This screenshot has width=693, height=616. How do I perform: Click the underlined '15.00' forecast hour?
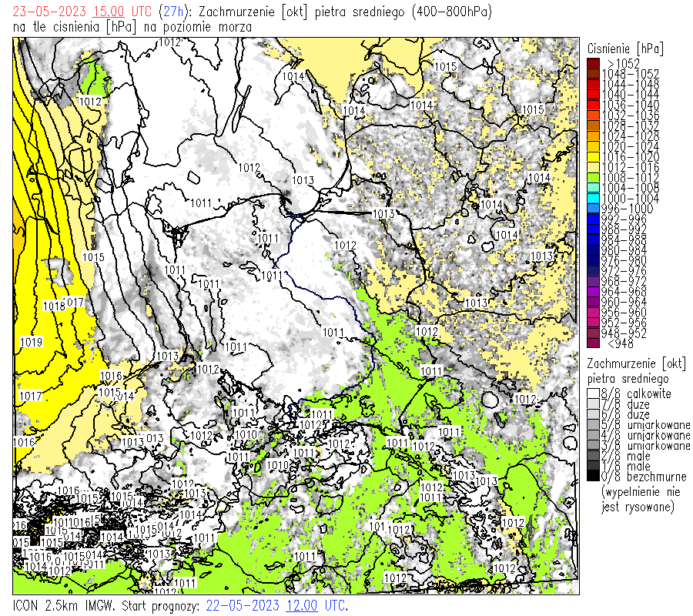[109, 12]
